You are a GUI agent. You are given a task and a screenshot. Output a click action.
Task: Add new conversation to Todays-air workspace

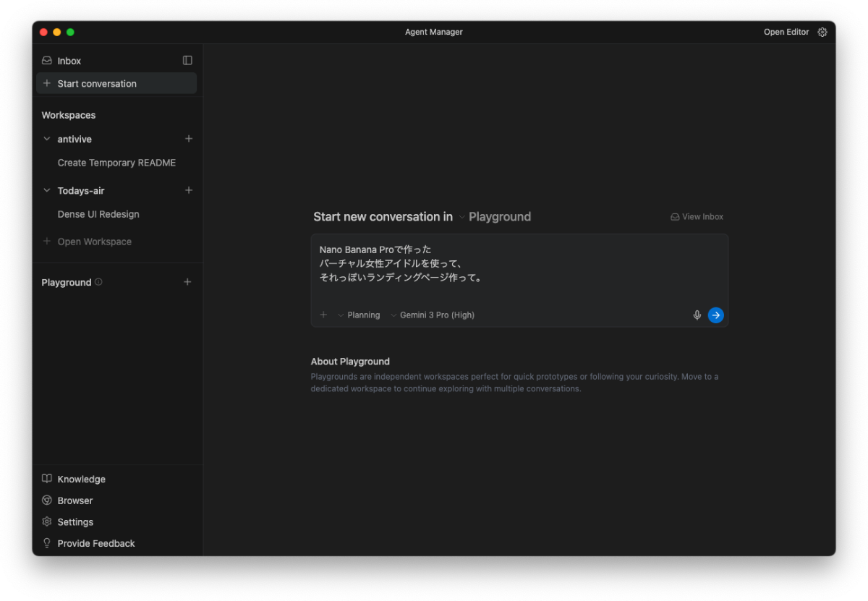coord(189,190)
